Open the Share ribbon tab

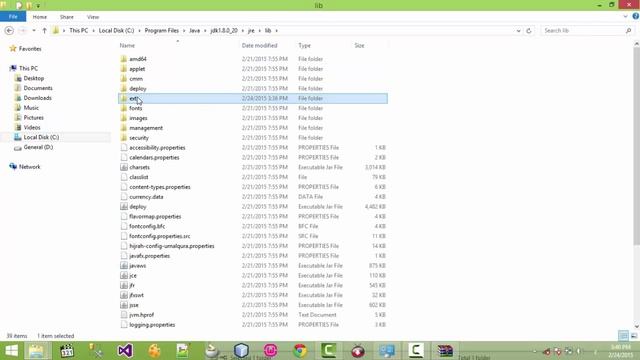[67, 17]
